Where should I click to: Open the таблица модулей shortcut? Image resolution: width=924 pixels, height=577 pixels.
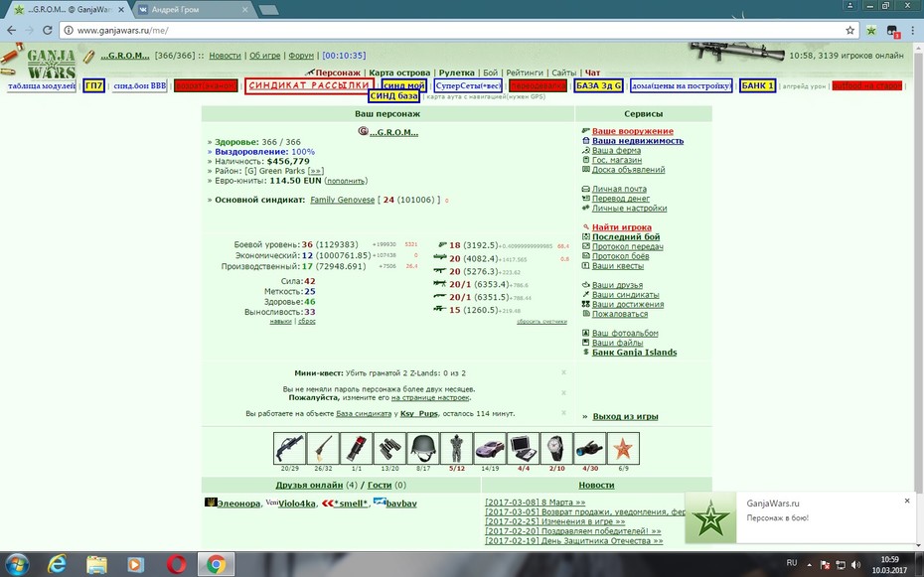pos(42,86)
